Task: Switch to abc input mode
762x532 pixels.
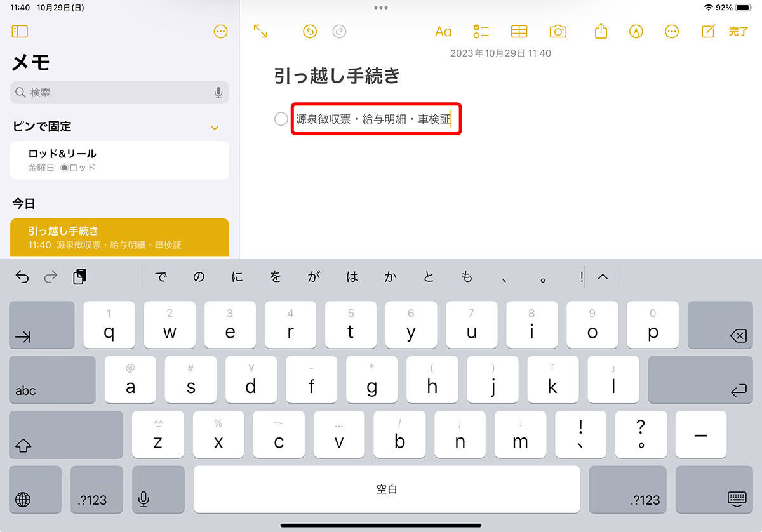Action: pyautogui.click(x=52, y=380)
